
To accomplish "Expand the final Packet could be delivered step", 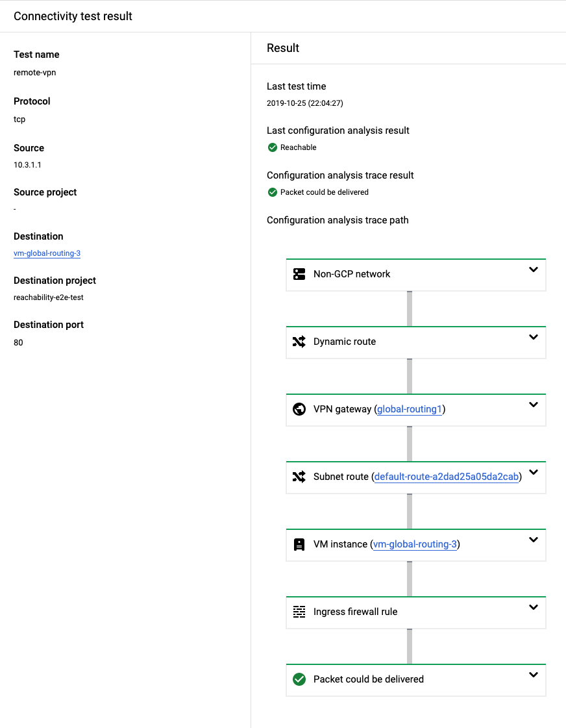I will click(x=534, y=675).
